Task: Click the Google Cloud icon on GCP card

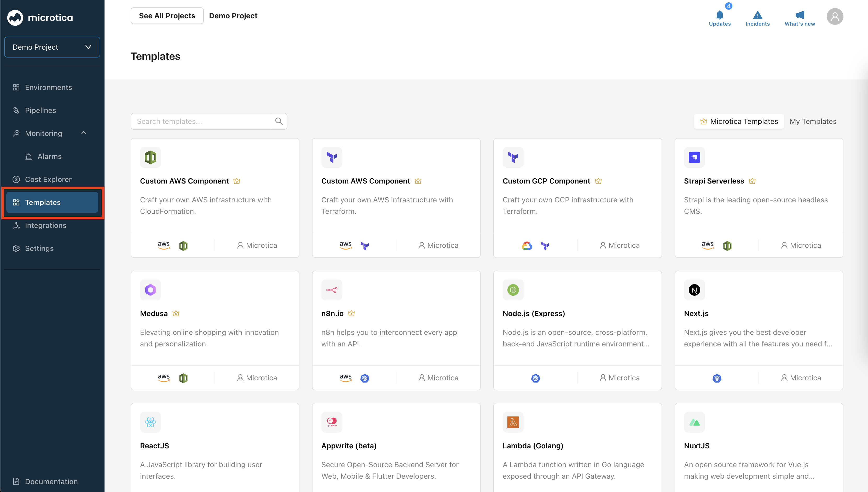Action: click(x=527, y=246)
